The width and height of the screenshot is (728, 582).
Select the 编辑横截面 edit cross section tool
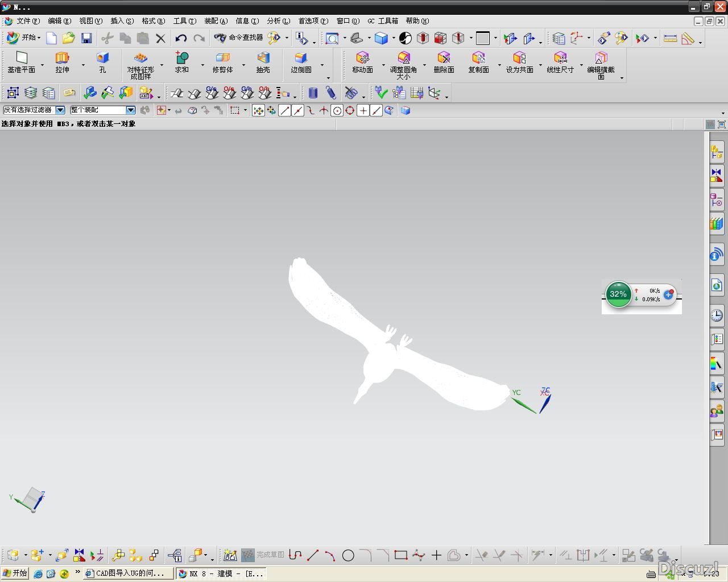[x=601, y=65]
